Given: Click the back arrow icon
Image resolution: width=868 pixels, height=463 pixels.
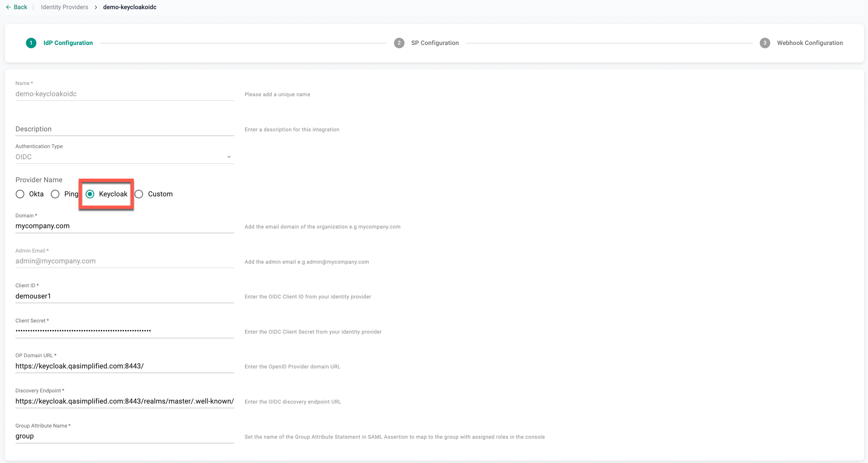Looking at the screenshot, I should point(8,7).
